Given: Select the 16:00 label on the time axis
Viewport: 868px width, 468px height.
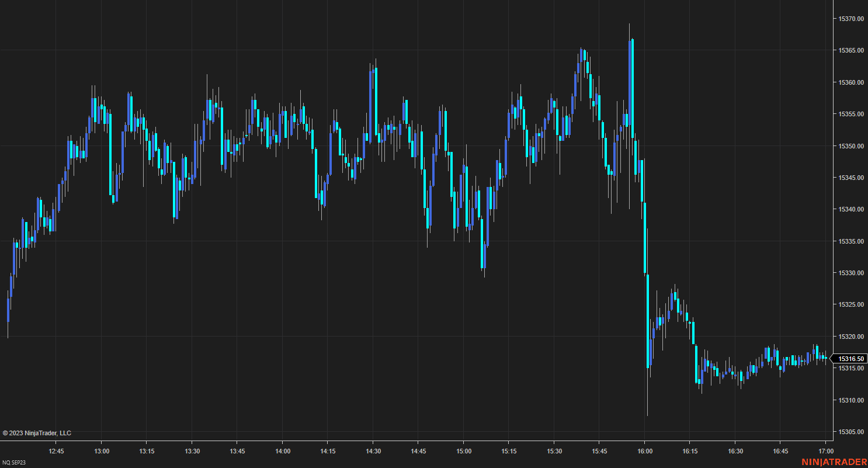Looking at the screenshot, I should 645,451.
